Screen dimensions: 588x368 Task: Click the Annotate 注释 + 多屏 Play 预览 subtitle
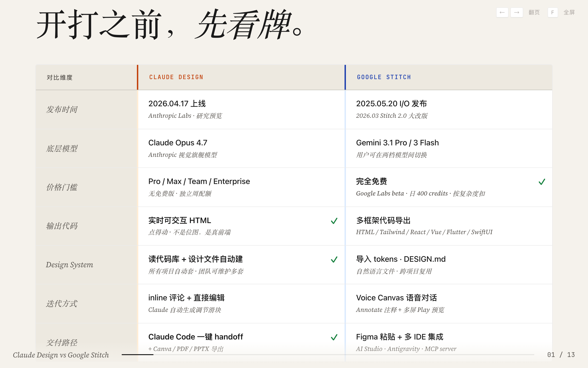click(400, 310)
